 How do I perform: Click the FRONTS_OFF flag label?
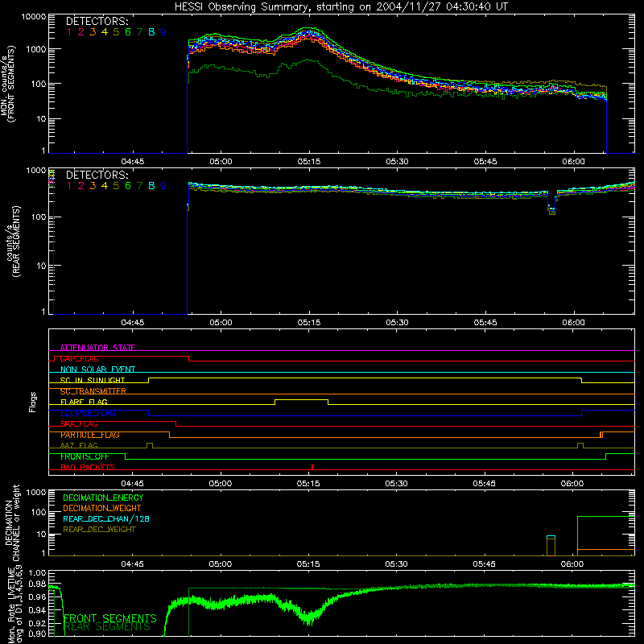(85, 456)
